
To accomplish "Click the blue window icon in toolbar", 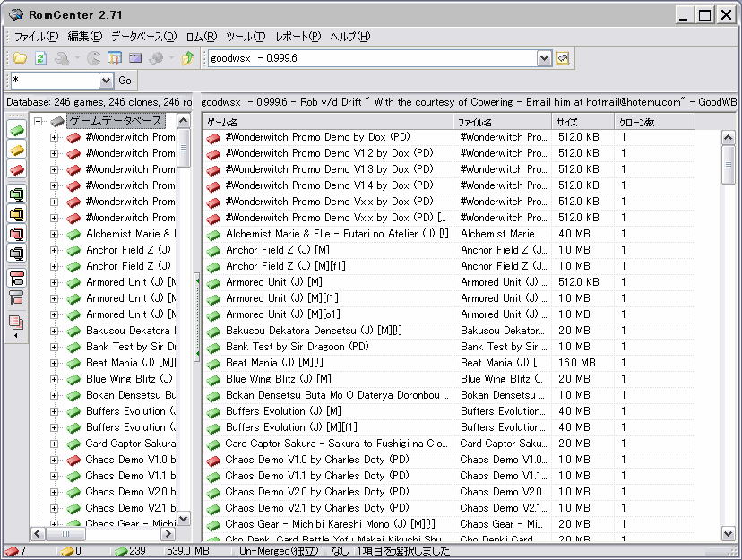I will (135, 58).
